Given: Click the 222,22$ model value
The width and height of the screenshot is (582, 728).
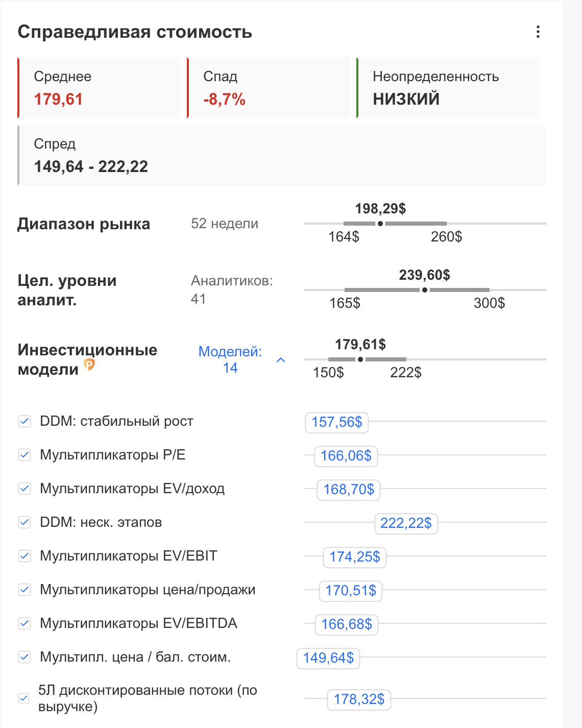Looking at the screenshot, I should coord(406,523).
